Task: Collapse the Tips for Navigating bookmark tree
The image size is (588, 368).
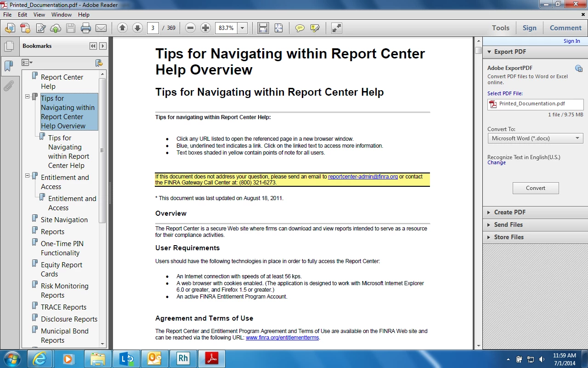Action: tap(28, 97)
